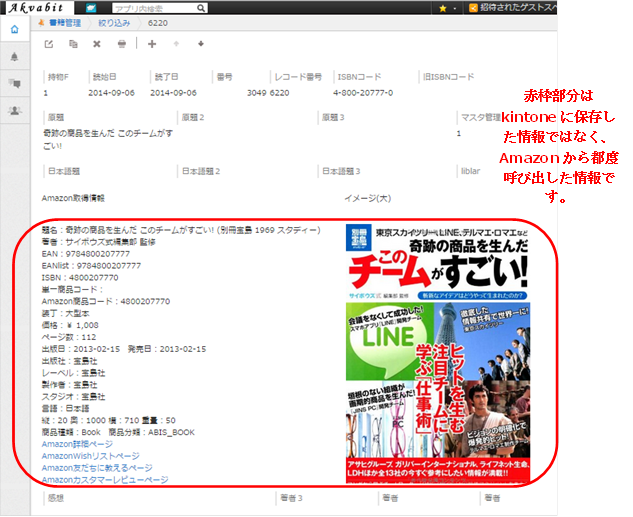Go to next record with down arrow
633x517 pixels.
tap(201, 44)
